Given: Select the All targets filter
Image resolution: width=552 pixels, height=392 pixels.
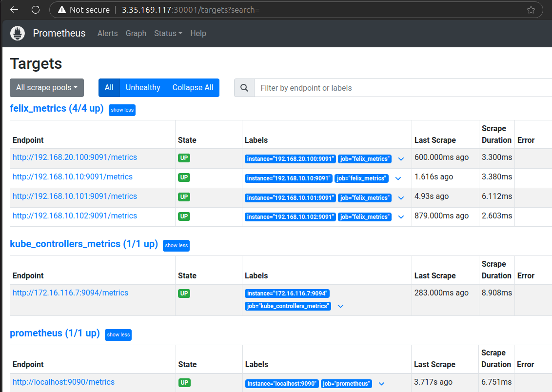Looking at the screenshot, I should [x=109, y=88].
